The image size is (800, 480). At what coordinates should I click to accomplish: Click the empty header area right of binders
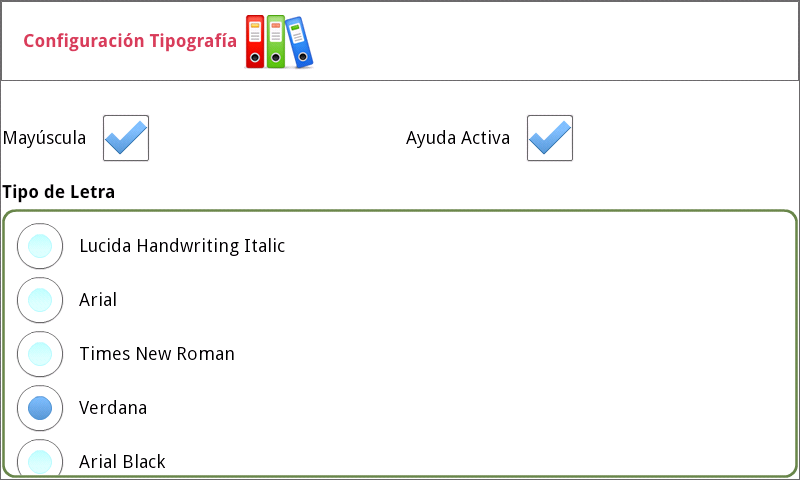click(x=550, y=41)
